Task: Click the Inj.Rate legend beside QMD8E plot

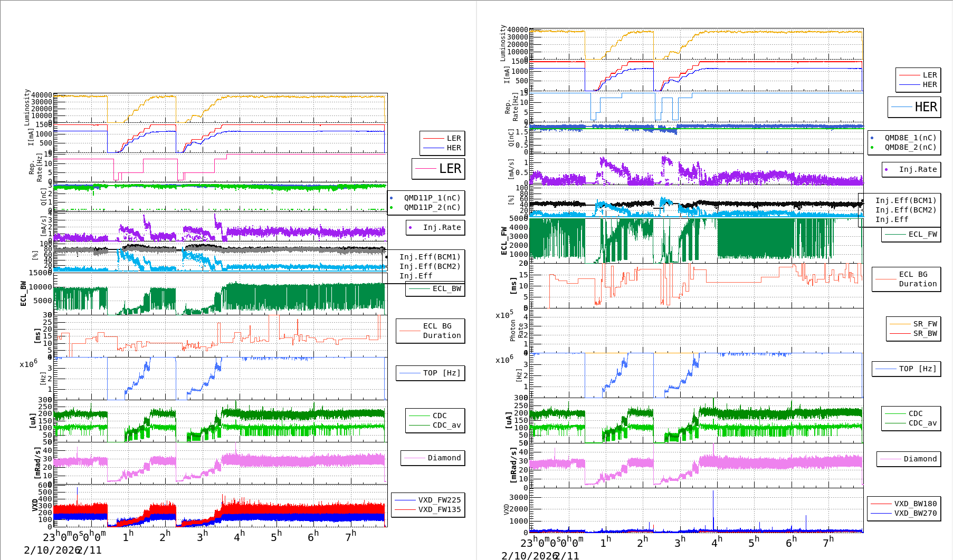Action: tap(911, 169)
